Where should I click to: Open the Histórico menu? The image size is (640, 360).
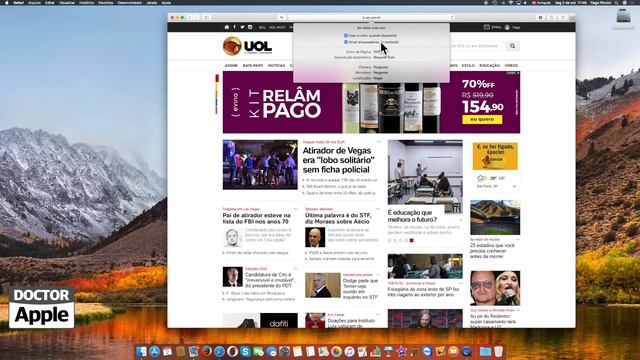87,2
